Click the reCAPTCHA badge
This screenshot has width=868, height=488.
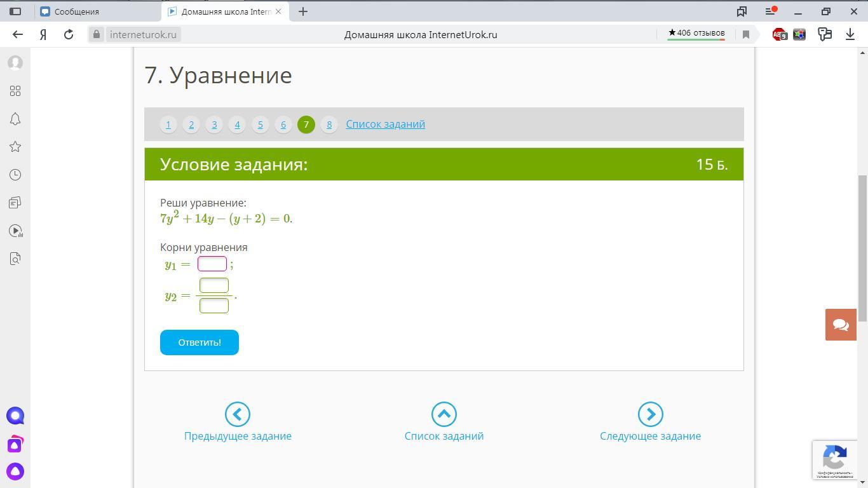pyautogui.click(x=835, y=460)
